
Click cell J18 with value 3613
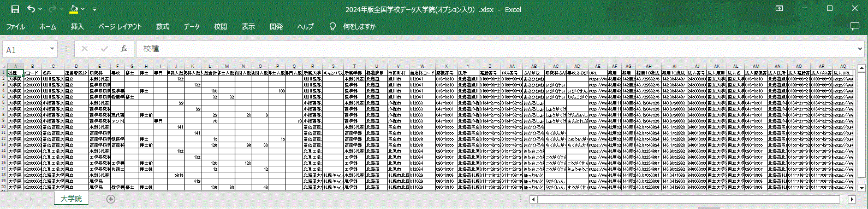175,175
